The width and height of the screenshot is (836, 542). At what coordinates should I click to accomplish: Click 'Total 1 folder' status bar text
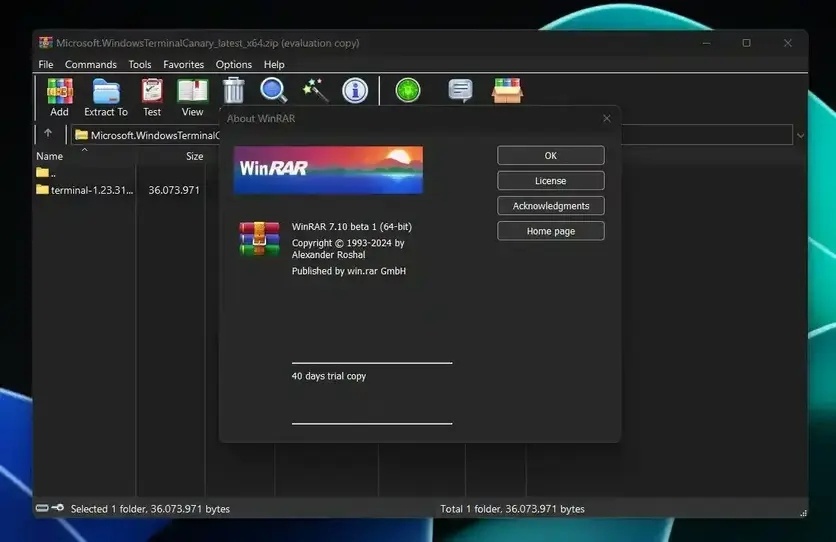tap(512, 509)
